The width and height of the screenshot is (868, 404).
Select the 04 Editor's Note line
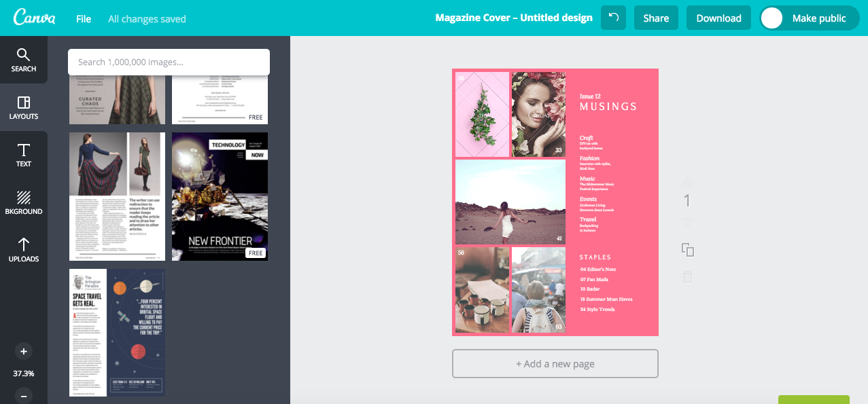tap(598, 270)
